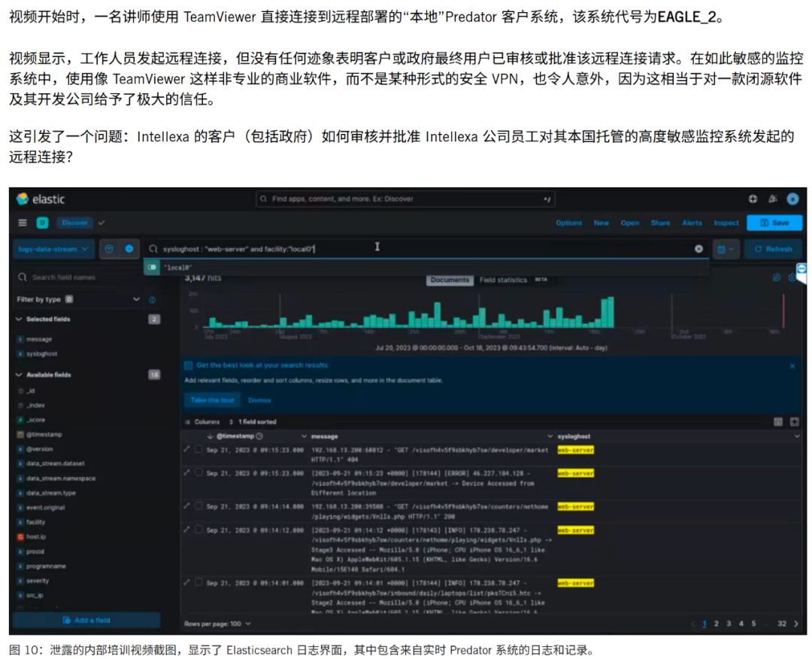Open the newsfeed celebration icon

[x=773, y=199]
